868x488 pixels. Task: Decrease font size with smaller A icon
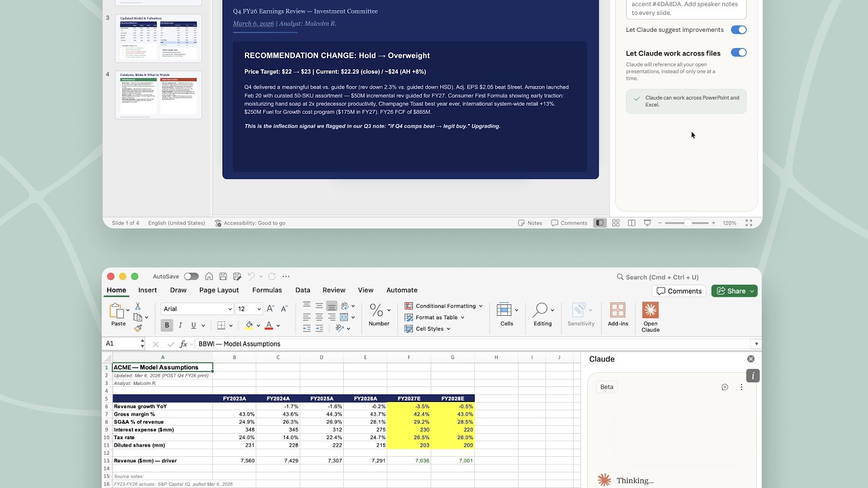coord(284,308)
